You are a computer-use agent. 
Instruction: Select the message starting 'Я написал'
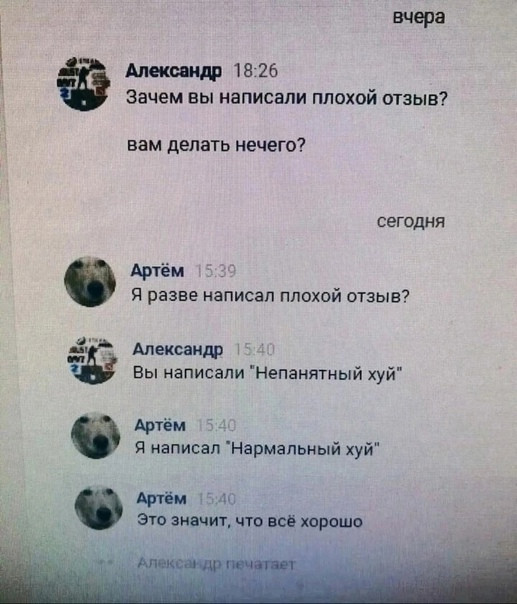point(257,449)
